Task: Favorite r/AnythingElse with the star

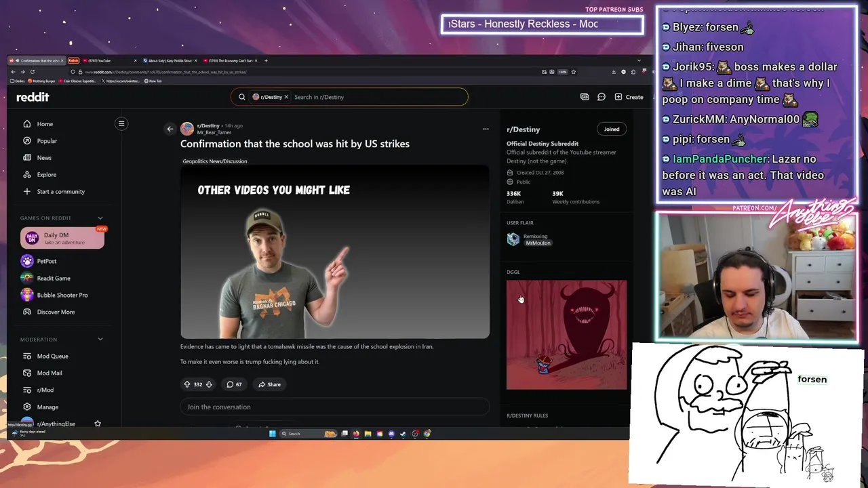Action: click(98, 424)
